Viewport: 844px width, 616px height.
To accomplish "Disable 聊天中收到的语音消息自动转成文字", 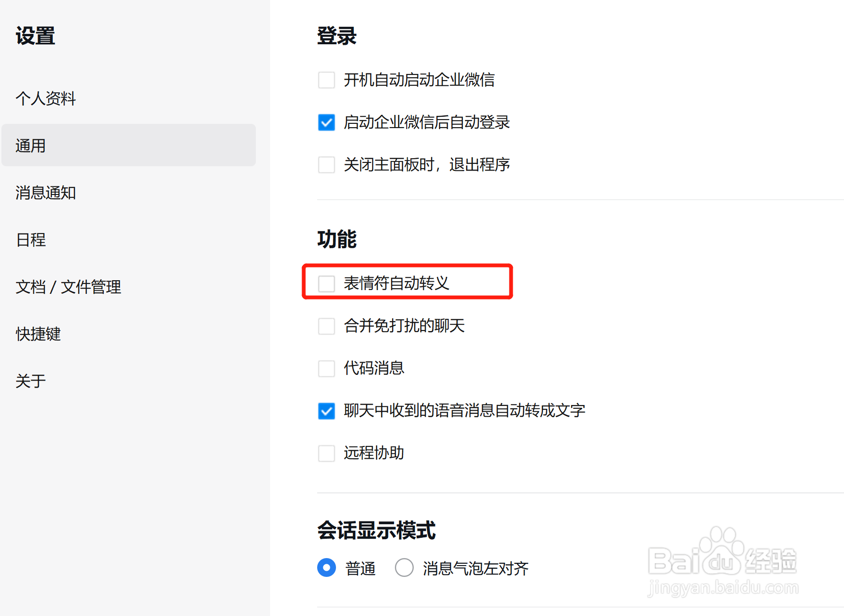I will pyautogui.click(x=327, y=411).
